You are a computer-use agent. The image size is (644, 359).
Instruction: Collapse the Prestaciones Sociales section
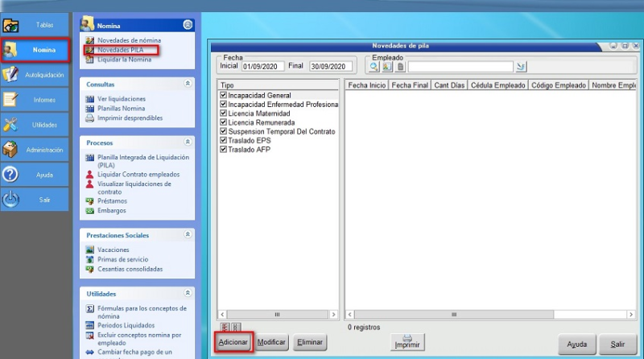pyautogui.click(x=188, y=235)
